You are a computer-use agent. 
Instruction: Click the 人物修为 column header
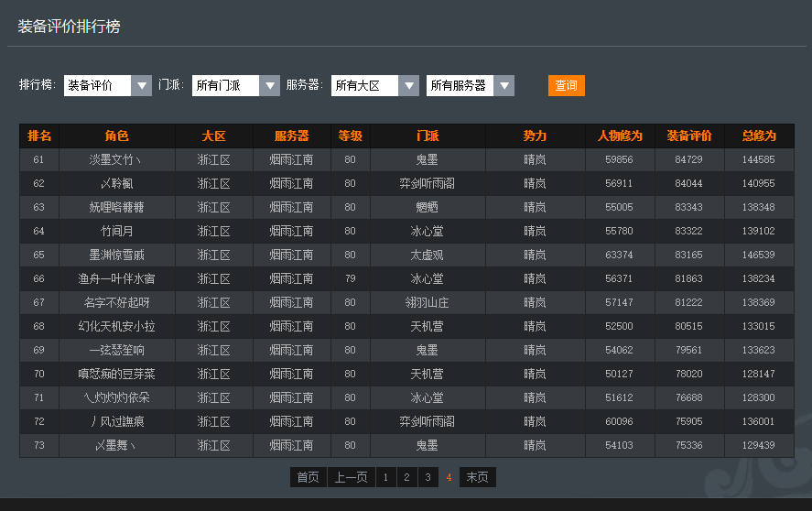(x=619, y=136)
